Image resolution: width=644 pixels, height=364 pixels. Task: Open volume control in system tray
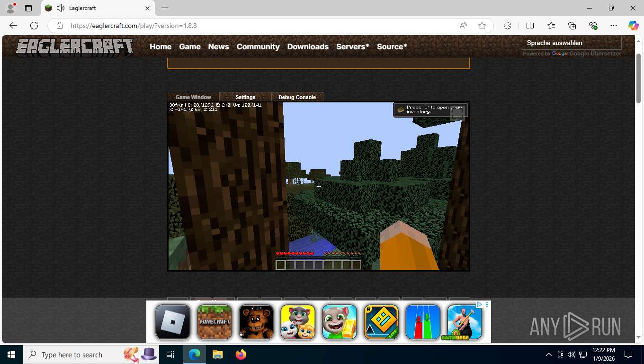coord(571,355)
